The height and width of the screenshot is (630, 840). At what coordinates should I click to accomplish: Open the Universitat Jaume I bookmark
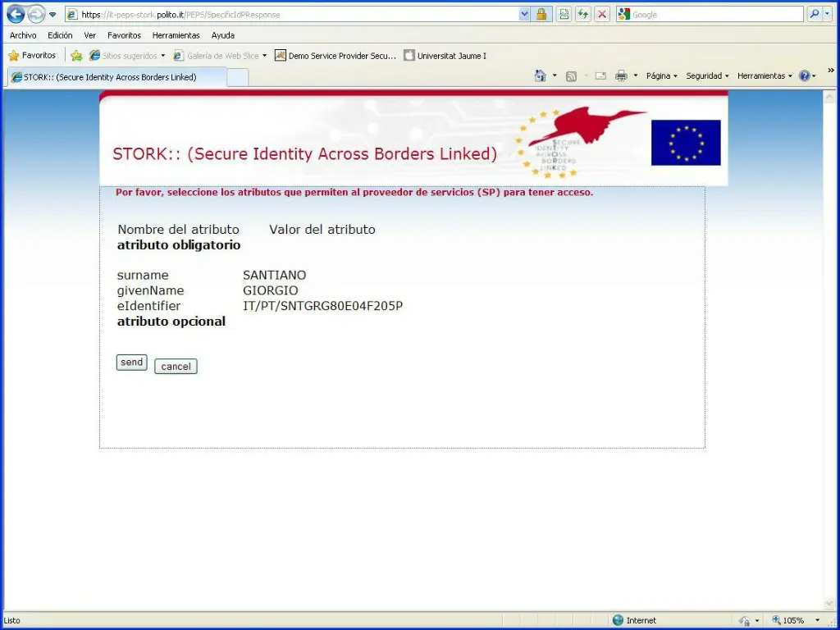coord(445,56)
